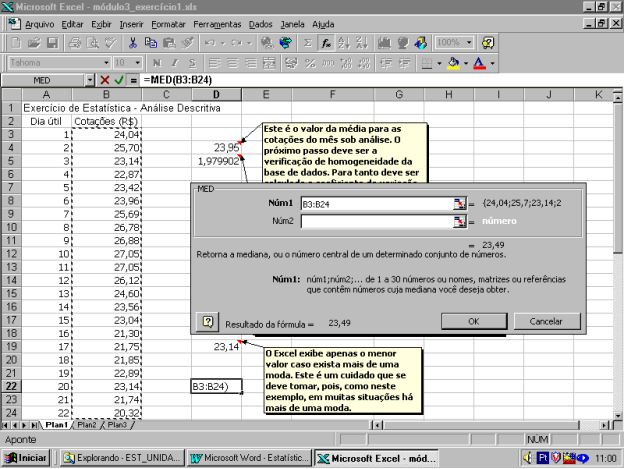
Task: Open the Ferramentas menu
Action: (x=218, y=23)
